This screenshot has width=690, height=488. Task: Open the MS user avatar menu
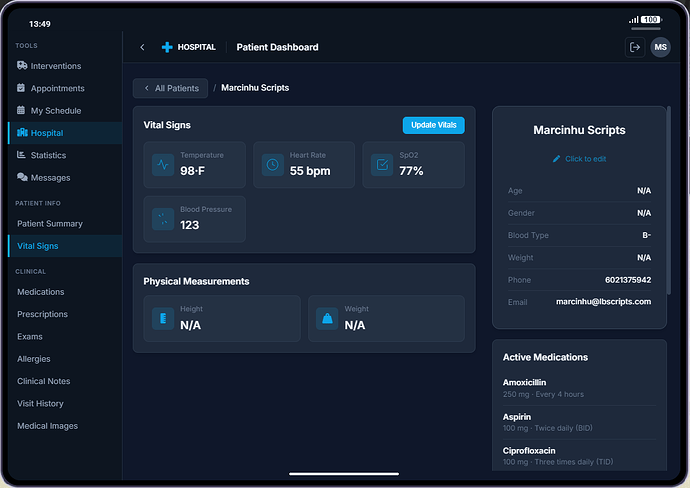pos(660,47)
